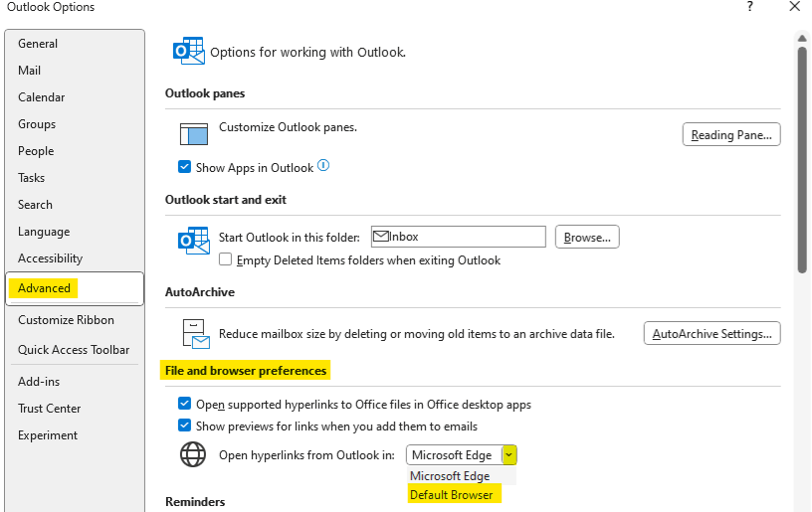Click the Outlook panes layout icon
The width and height of the screenshot is (812, 512).
[193, 134]
